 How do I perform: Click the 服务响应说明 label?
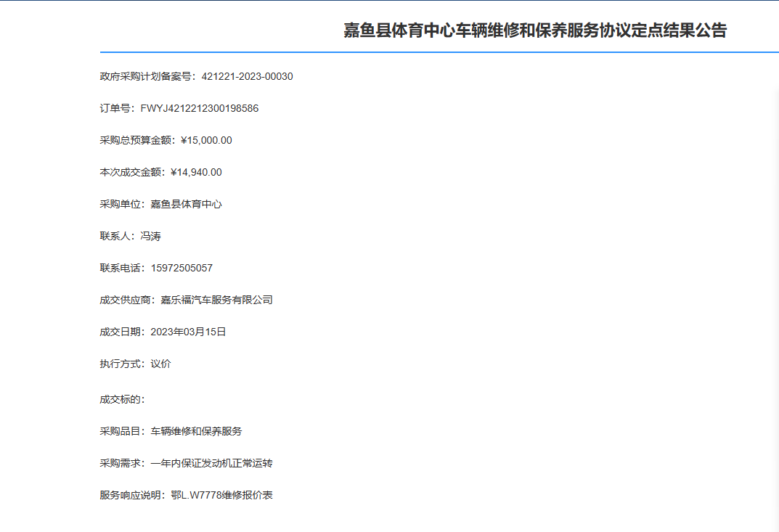pyautogui.click(x=133, y=495)
